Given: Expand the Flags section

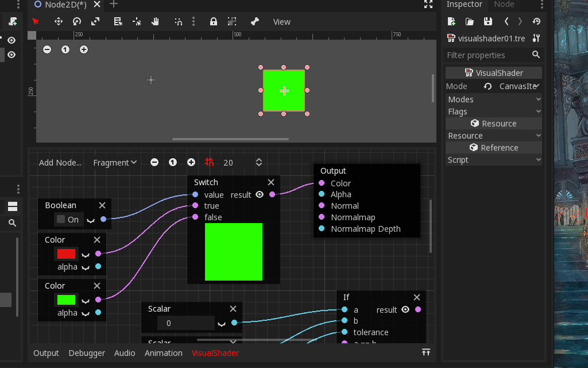Looking at the screenshot, I should pos(493,112).
